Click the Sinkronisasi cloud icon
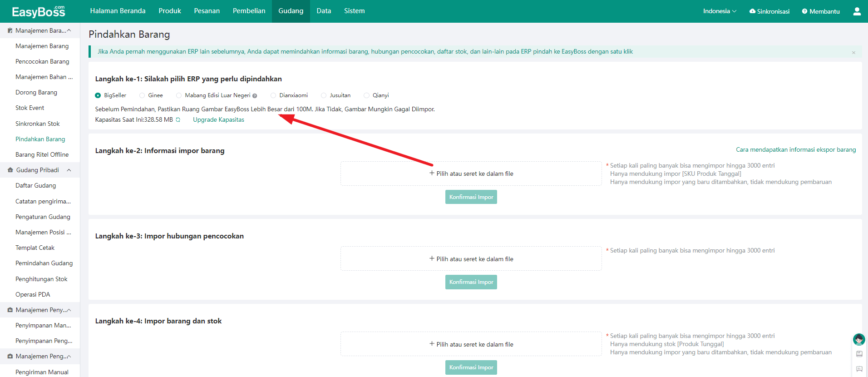 752,11
